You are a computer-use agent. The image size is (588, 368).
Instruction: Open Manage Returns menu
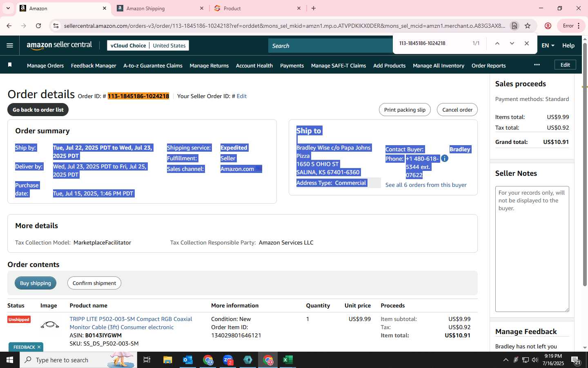209,65
